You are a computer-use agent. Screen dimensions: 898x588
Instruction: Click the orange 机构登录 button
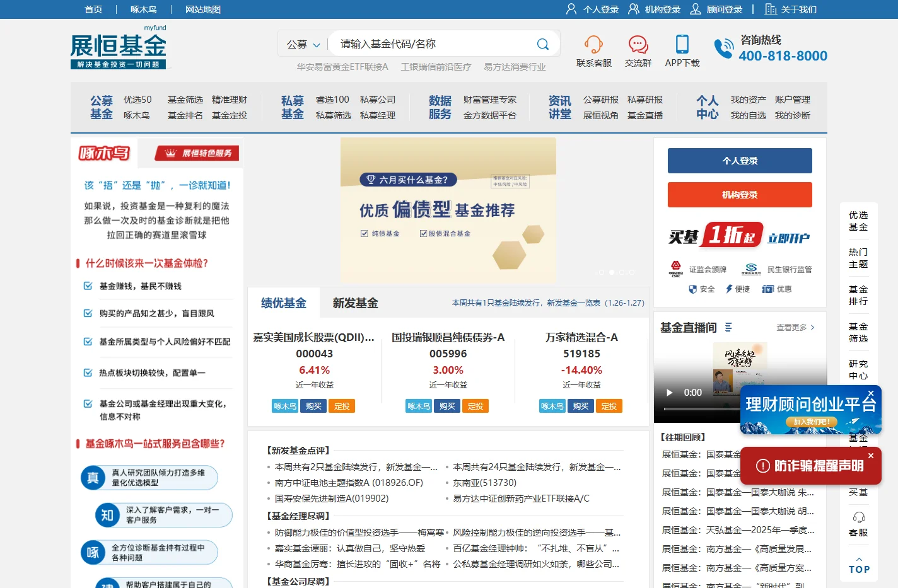tap(740, 195)
